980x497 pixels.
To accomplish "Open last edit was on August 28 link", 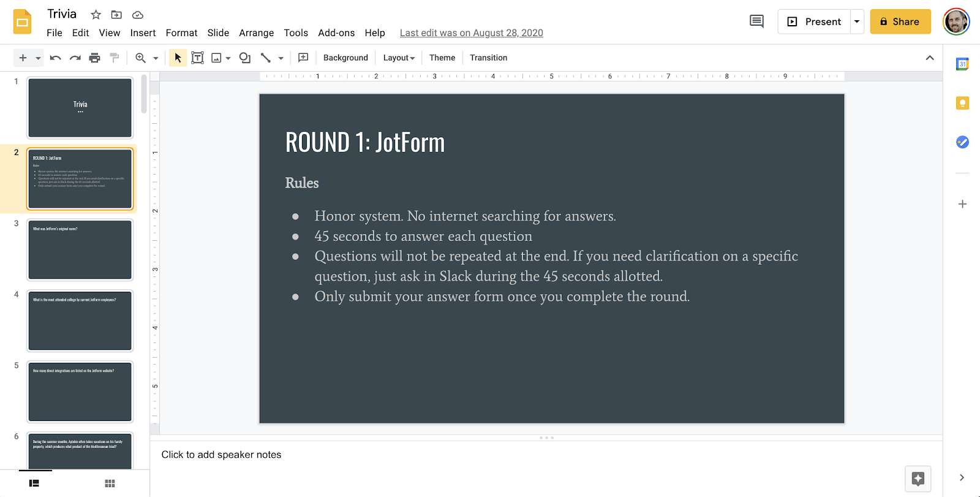I will pos(472,33).
